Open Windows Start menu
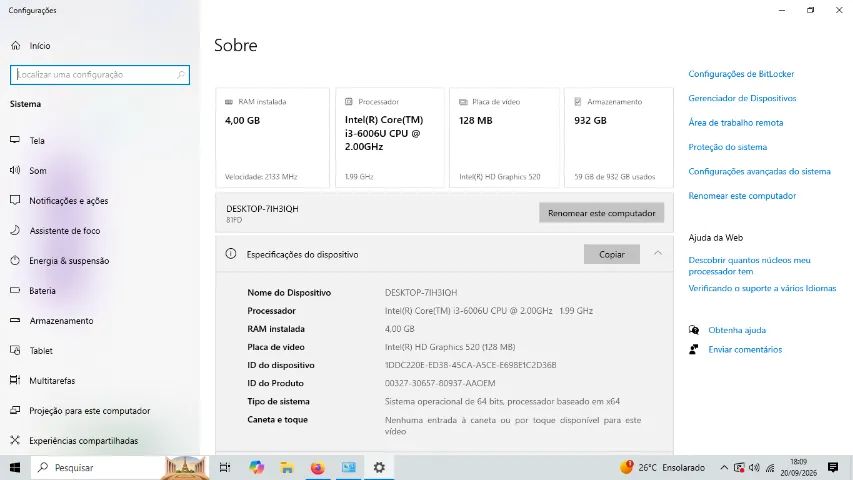This screenshot has width=853, height=480. (15, 467)
